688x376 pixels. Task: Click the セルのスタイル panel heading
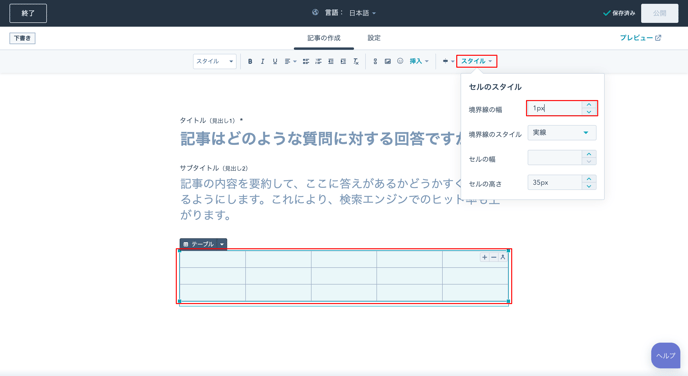[x=495, y=87]
